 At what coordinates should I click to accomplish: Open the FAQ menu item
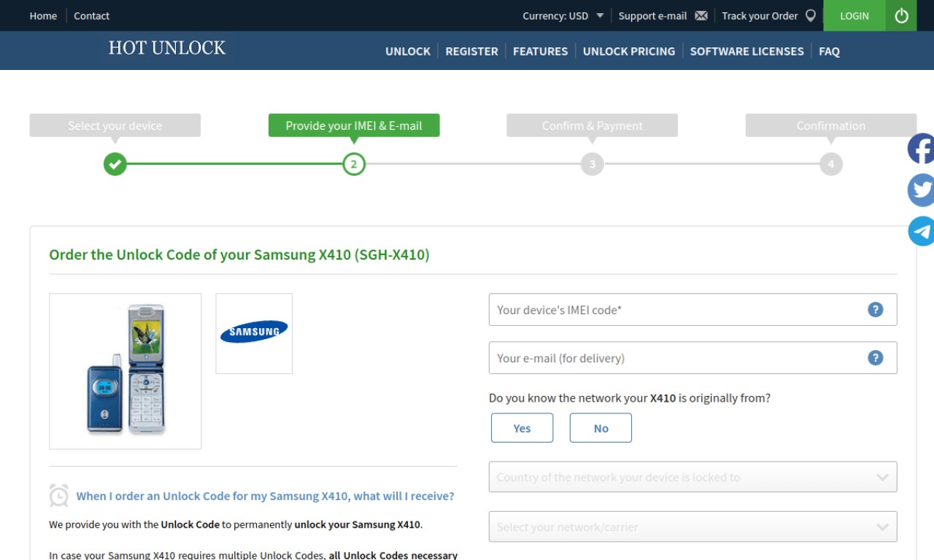[829, 51]
